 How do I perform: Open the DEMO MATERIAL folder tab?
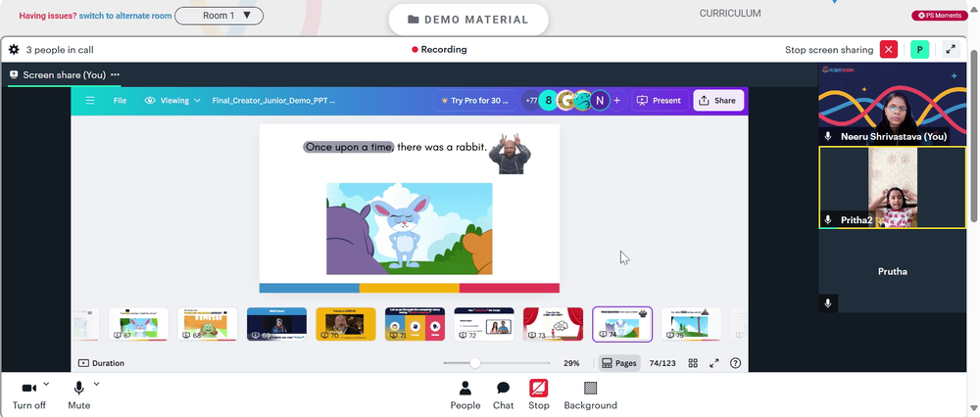[468, 20]
